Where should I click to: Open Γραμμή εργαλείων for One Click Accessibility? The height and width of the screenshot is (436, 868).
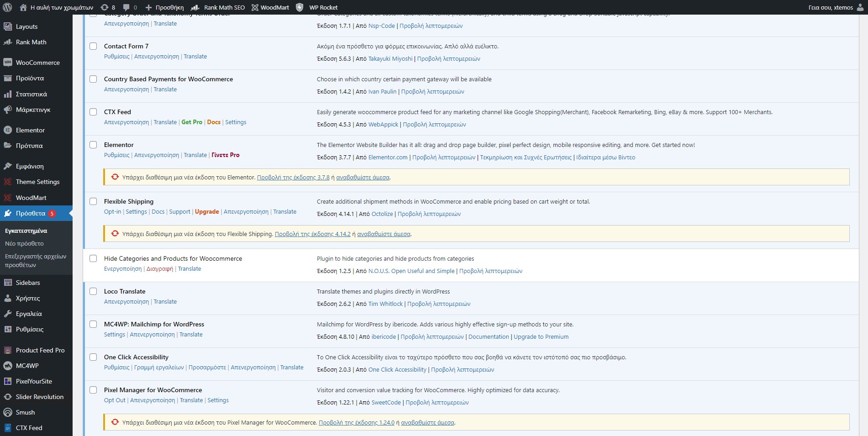pyautogui.click(x=159, y=368)
